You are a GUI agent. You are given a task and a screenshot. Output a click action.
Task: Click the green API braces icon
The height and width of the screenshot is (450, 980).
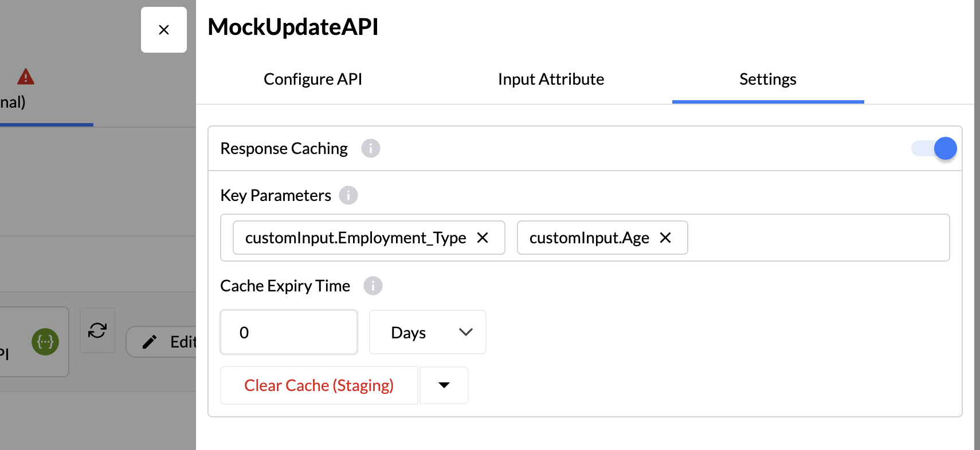click(45, 342)
